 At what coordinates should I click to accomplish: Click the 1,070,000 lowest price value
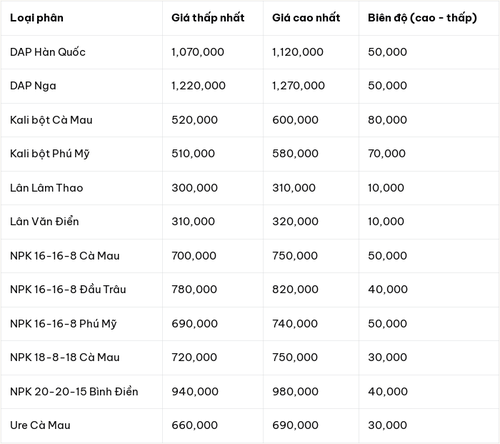tap(198, 52)
